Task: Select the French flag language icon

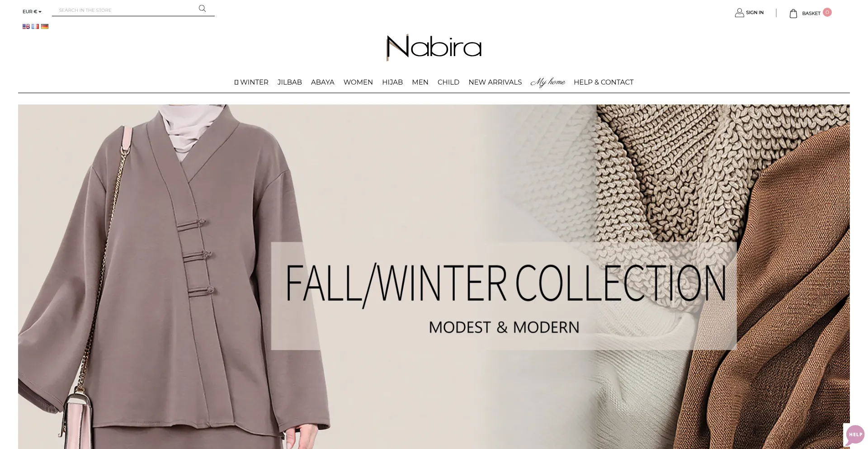Action: click(35, 27)
